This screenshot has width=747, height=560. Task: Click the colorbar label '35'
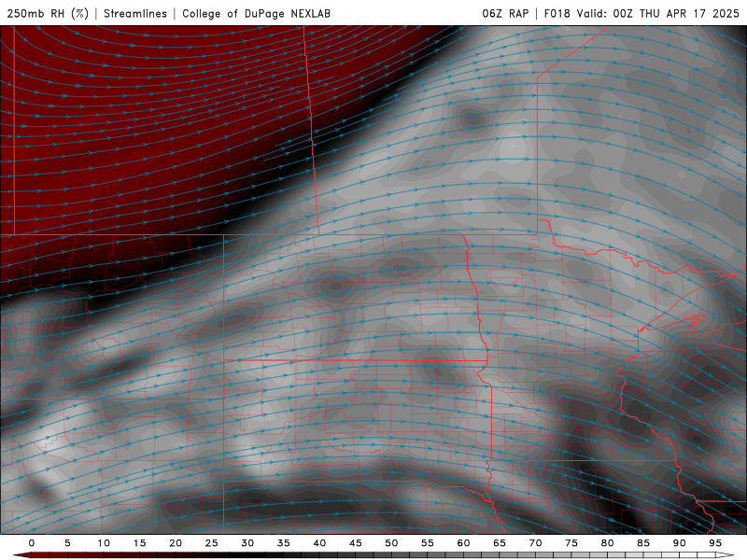tap(284, 543)
